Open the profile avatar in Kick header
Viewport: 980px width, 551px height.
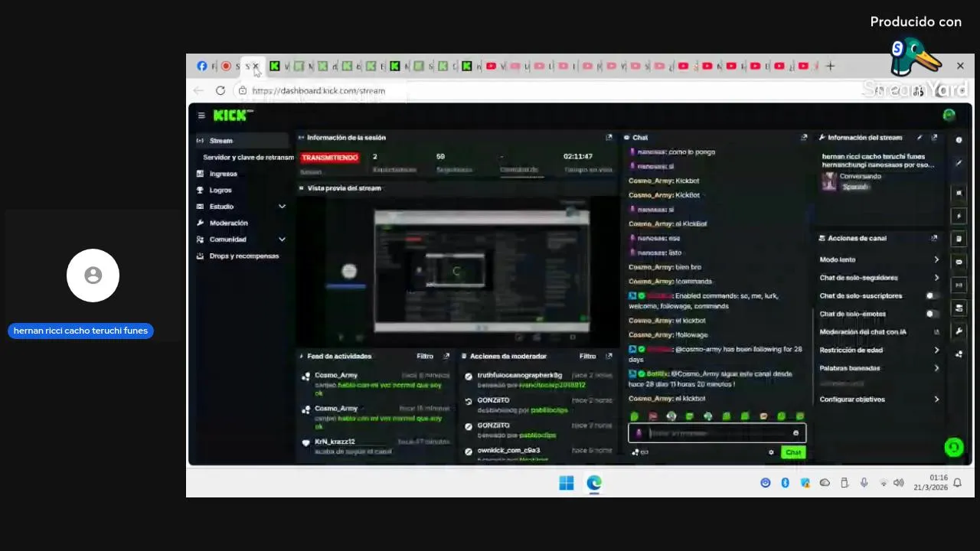point(949,116)
